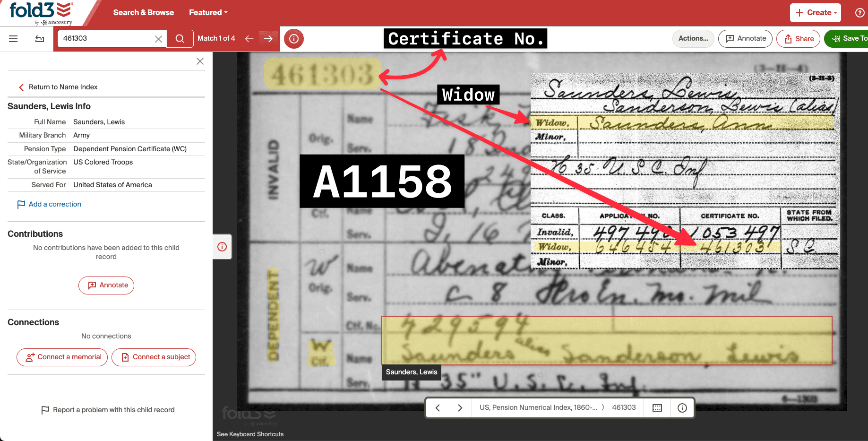868x441 pixels.
Task: Open the hamburger menu icon
Action: (x=13, y=39)
